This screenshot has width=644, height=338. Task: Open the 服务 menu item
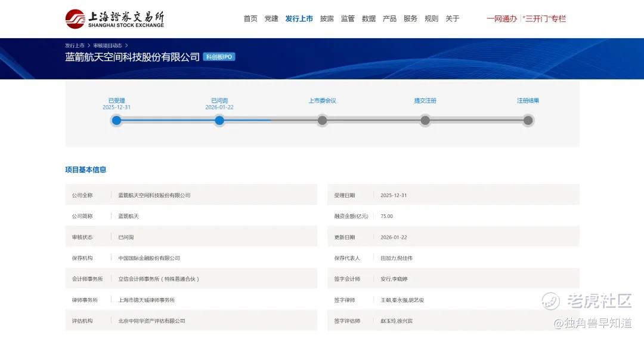(410, 19)
